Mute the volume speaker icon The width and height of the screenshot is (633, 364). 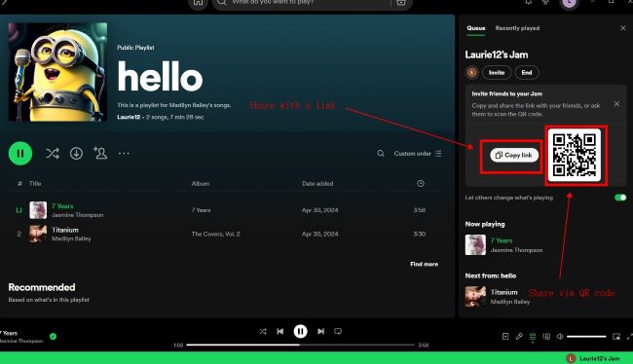point(560,336)
